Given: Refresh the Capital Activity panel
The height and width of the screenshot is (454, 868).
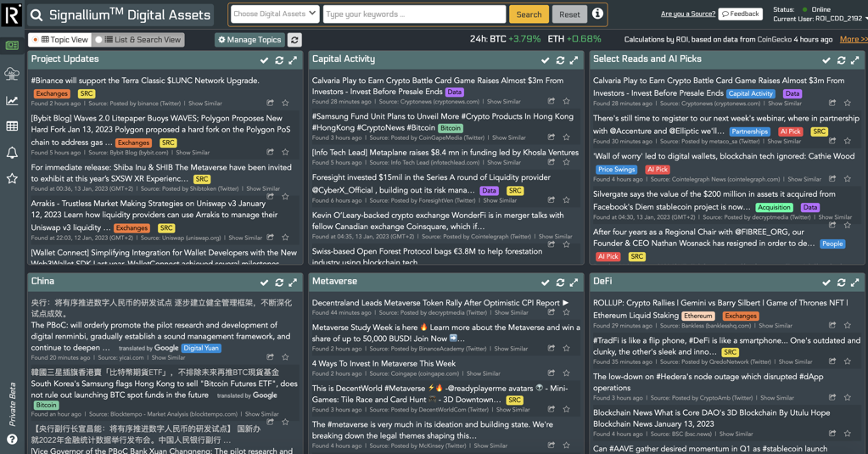Looking at the screenshot, I should tap(560, 59).
